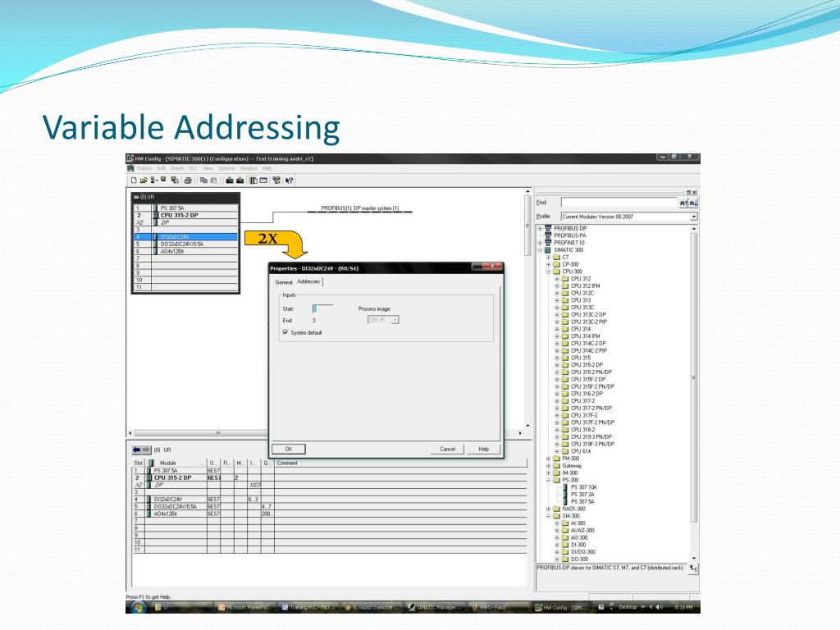Click Help in Properties dialog
Screen dimensions: 840x630
[484, 450]
